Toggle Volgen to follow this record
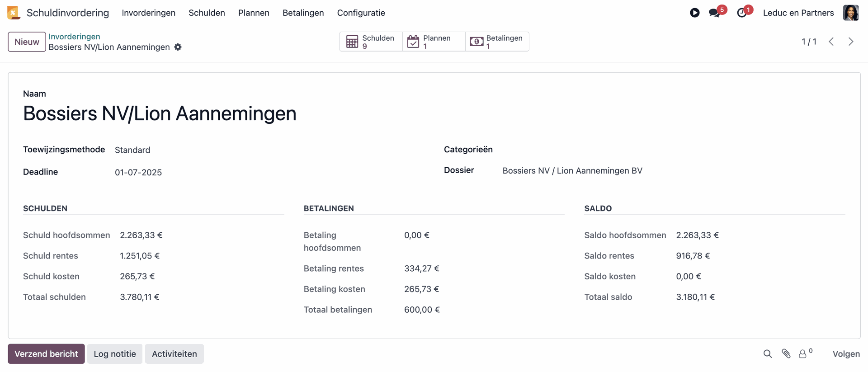 click(x=846, y=354)
